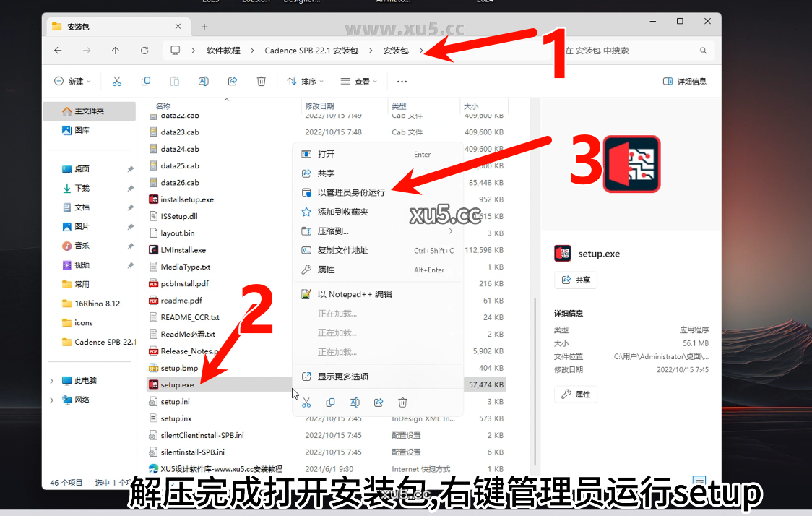
Task: Click the refresh icon in the address bar
Action: tap(144, 51)
